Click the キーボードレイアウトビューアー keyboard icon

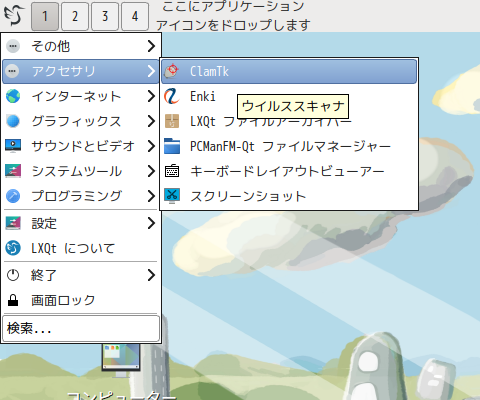pos(172,171)
